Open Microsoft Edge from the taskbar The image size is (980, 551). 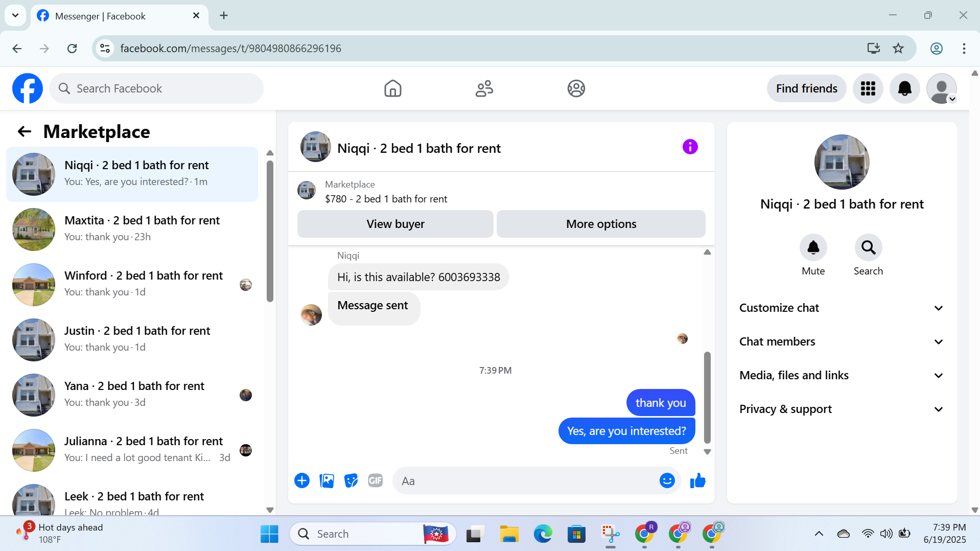click(543, 534)
